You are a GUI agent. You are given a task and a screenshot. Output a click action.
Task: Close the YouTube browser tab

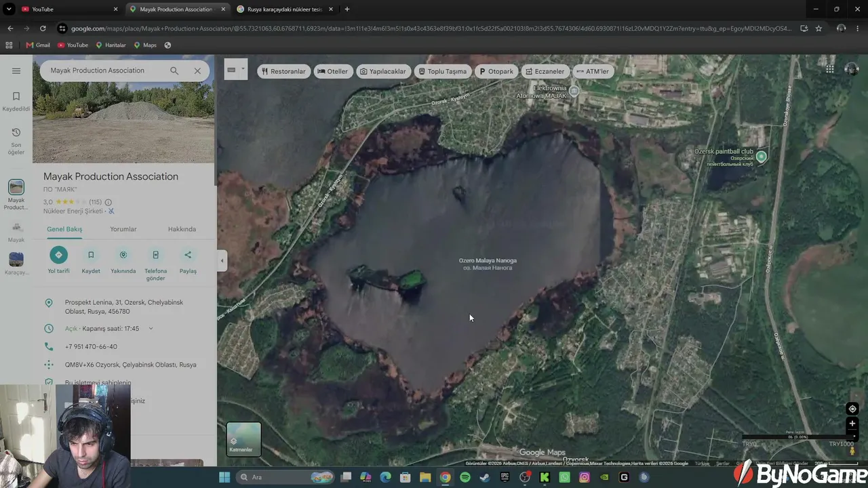(x=116, y=9)
